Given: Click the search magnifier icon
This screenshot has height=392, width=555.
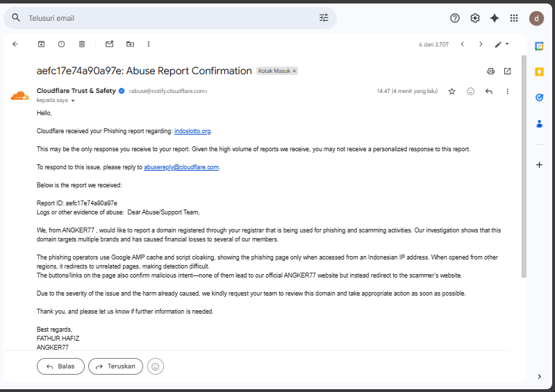Looking at the screenshot, I should 16,17.
